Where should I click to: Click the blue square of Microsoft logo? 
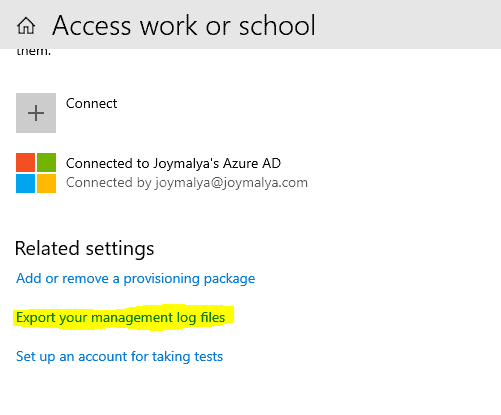coord(25,183)
